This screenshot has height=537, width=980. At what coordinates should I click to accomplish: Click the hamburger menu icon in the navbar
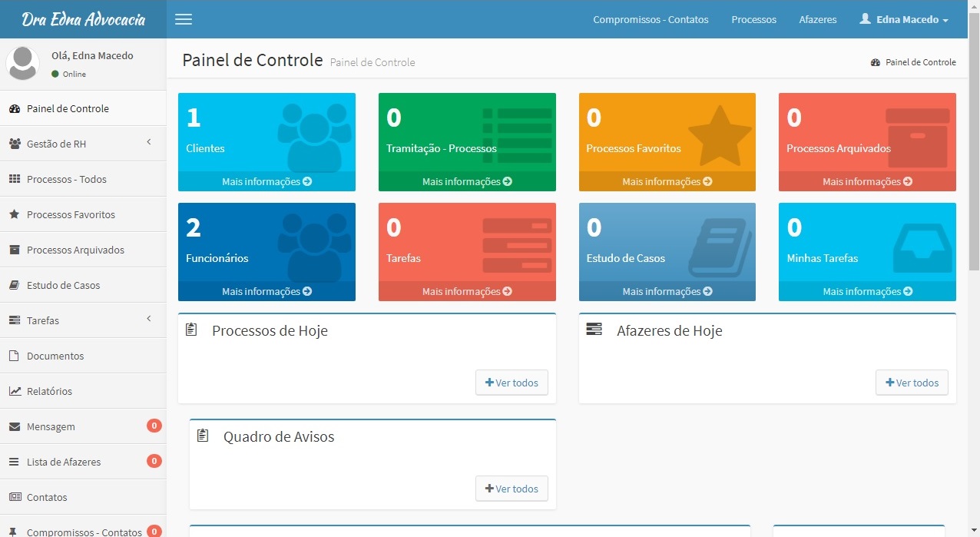(183, 19)
